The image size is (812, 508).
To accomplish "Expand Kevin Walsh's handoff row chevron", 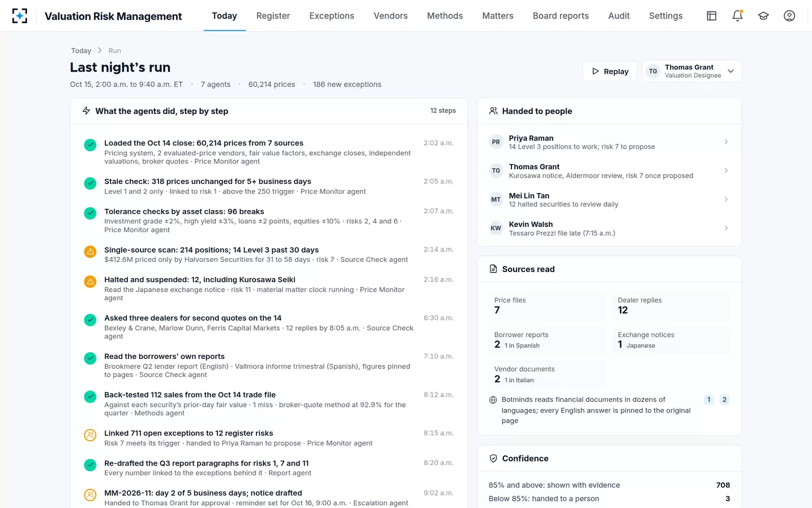I will (x=726, y=228).
